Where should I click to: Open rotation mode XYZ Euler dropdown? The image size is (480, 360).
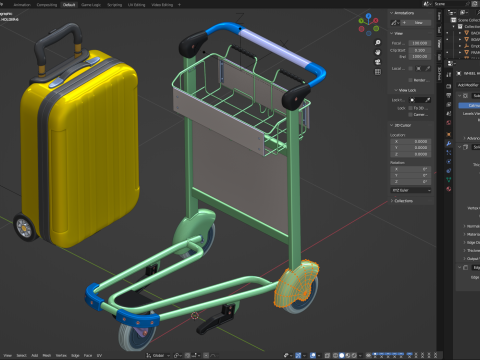(411, 190)
